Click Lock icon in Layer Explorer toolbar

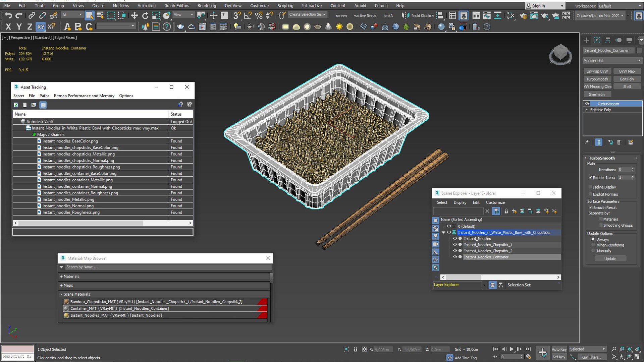pyautogui.click(x=506, y=211)
